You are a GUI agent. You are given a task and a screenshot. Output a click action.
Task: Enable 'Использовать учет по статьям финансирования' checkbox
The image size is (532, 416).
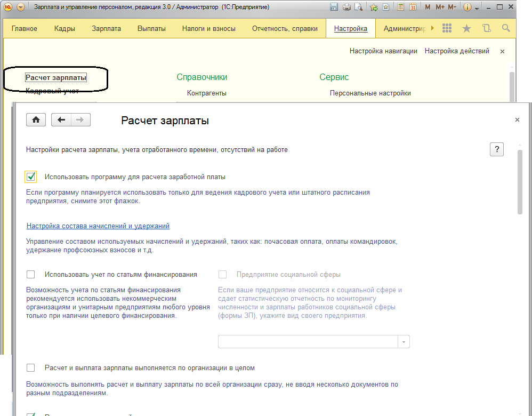pos(31,275)
